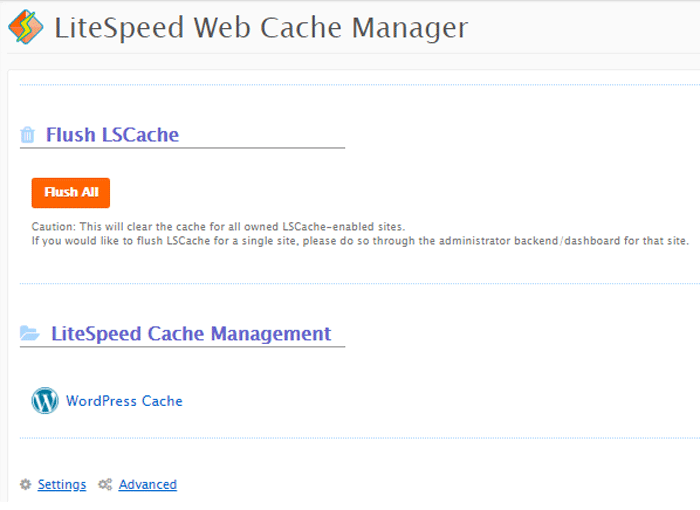Click the 'Caution: This will clear the cache' text
The width and height of the screenshot is (700, 510).
coord(218,226)
